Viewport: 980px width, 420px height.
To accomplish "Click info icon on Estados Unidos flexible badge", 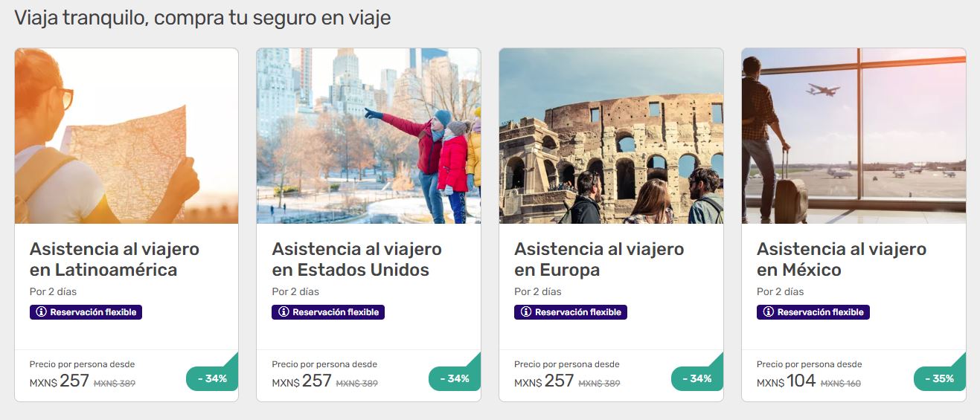I will click(284, 312).
